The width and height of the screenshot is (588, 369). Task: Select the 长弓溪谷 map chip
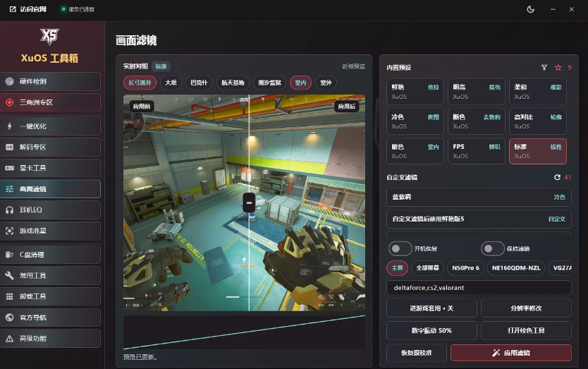pos(140,83)
